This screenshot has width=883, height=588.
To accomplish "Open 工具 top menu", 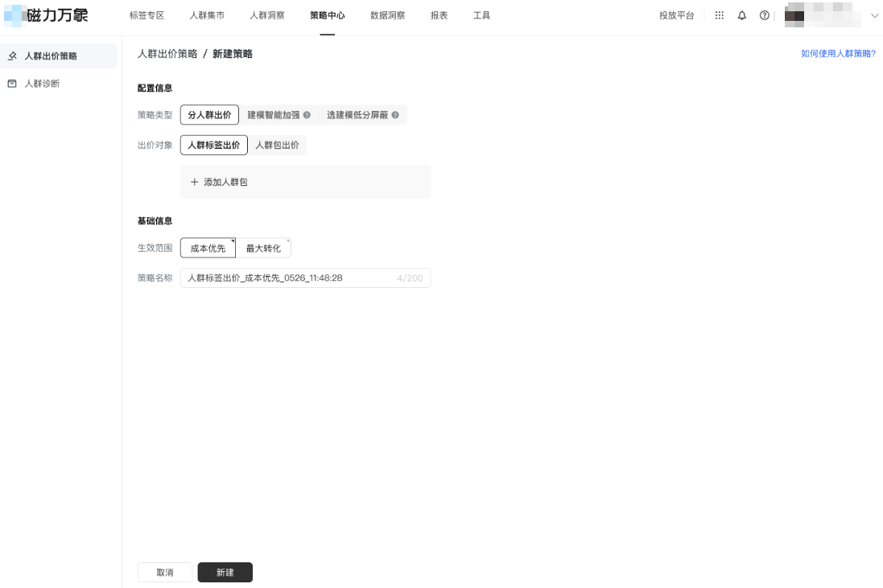I will (x=481, y=16).
